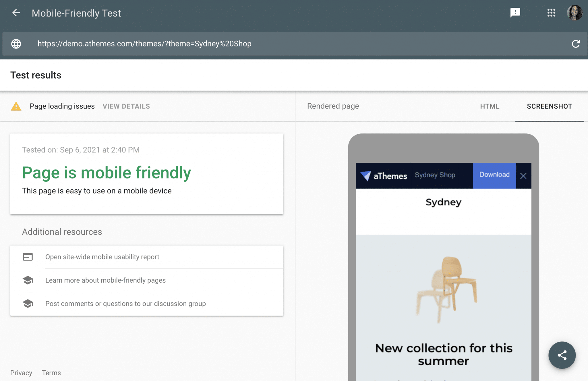Open VIEW DETAILS for page loading issues
The width and height of the screenshot is (588, 381).
[x=126, y=106]
